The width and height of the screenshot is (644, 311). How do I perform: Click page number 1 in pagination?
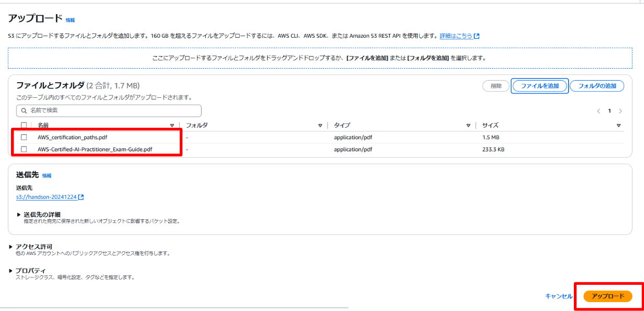(609, 111)
